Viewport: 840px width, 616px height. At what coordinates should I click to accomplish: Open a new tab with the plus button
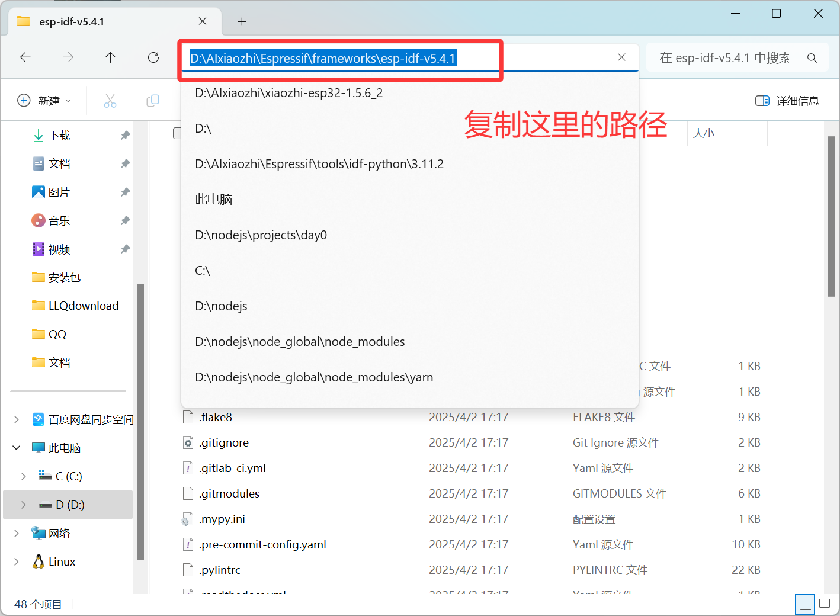[242, 22]
